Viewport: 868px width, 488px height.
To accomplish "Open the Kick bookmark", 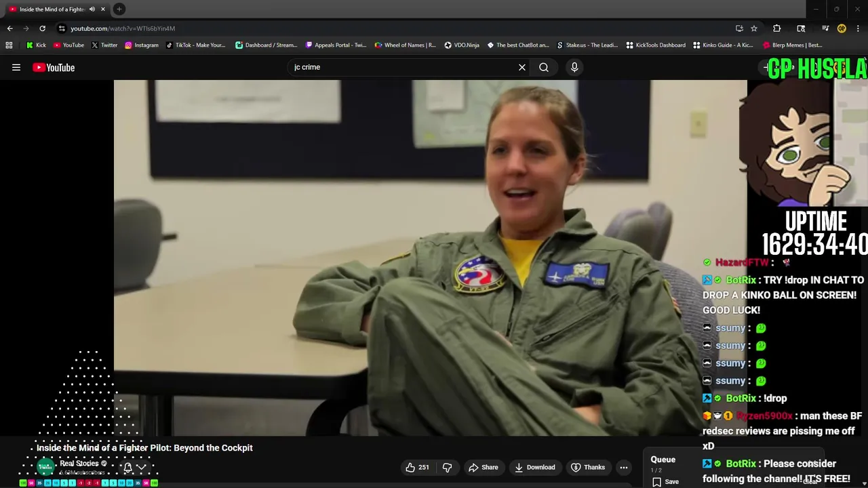I will [36, 45].
